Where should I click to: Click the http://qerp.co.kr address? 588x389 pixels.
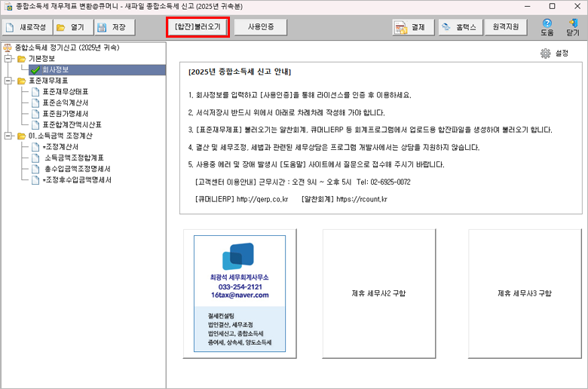pyautogui.click(x=262, y=199)
